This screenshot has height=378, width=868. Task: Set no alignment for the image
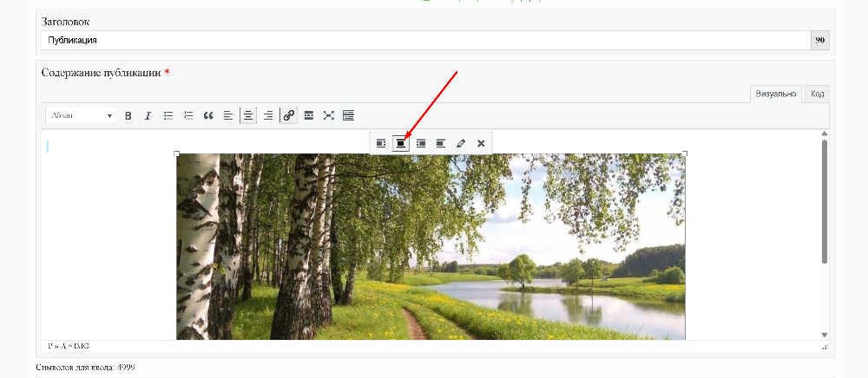coord(441,144)
